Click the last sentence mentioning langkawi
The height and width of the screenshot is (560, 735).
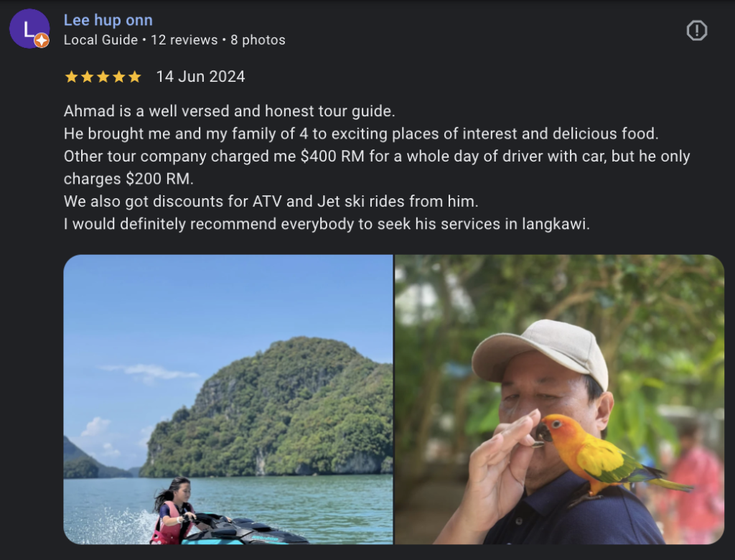(x=327, y=224)
